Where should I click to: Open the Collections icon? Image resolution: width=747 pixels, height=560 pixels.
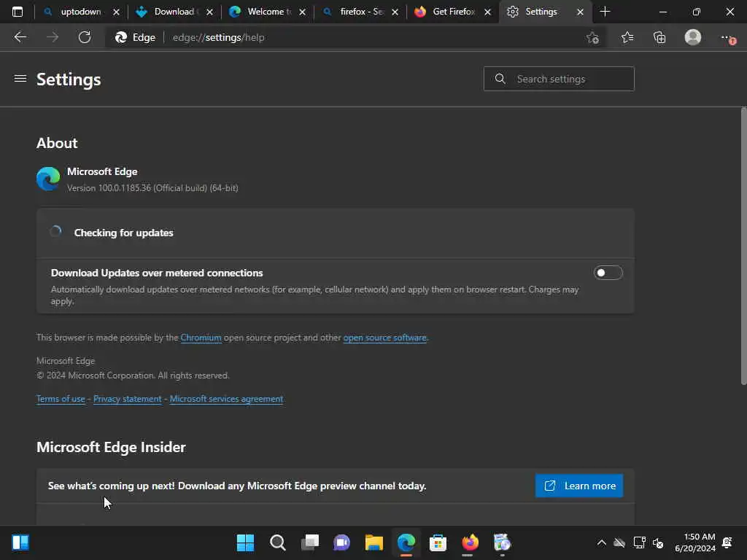(x=659, y=37)
